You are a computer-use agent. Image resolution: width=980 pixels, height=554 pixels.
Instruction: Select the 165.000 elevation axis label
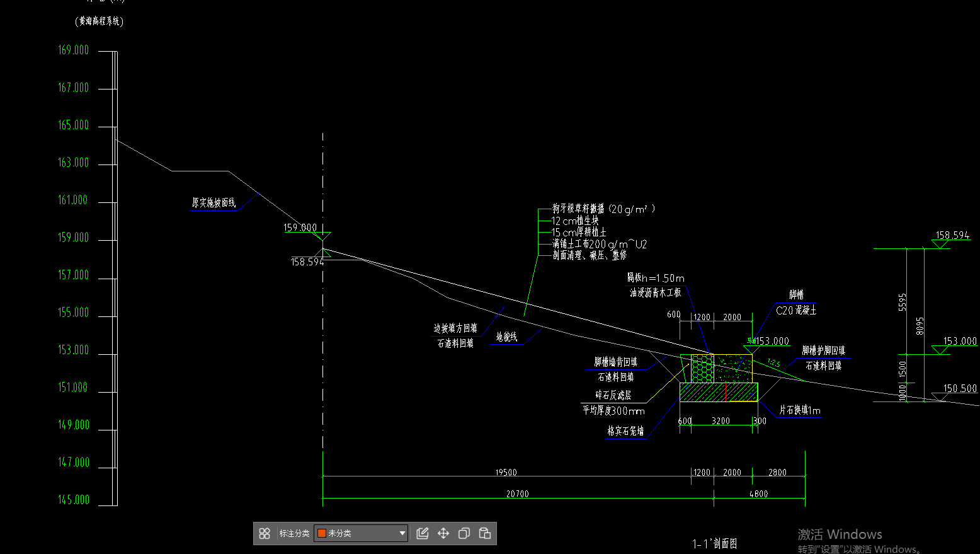[74, 125]
